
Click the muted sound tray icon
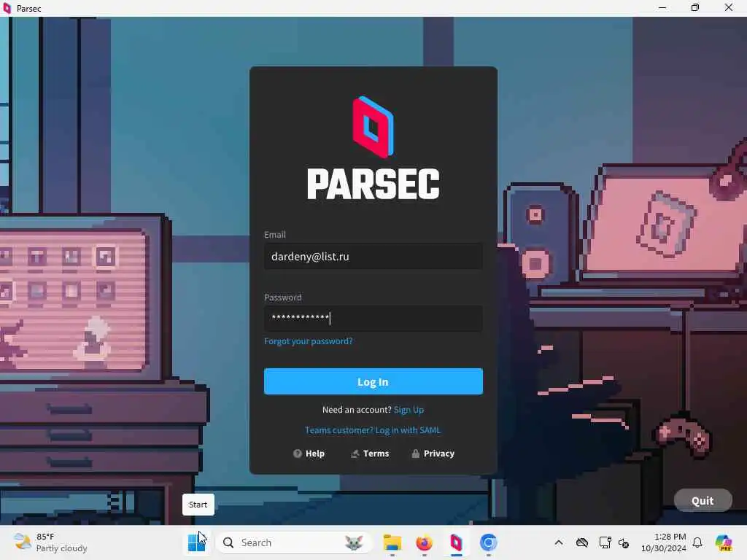(624, 542)
